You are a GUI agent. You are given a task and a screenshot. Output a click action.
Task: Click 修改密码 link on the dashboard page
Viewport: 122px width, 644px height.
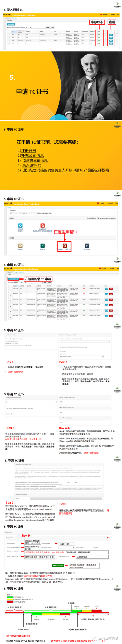point(111,203)
